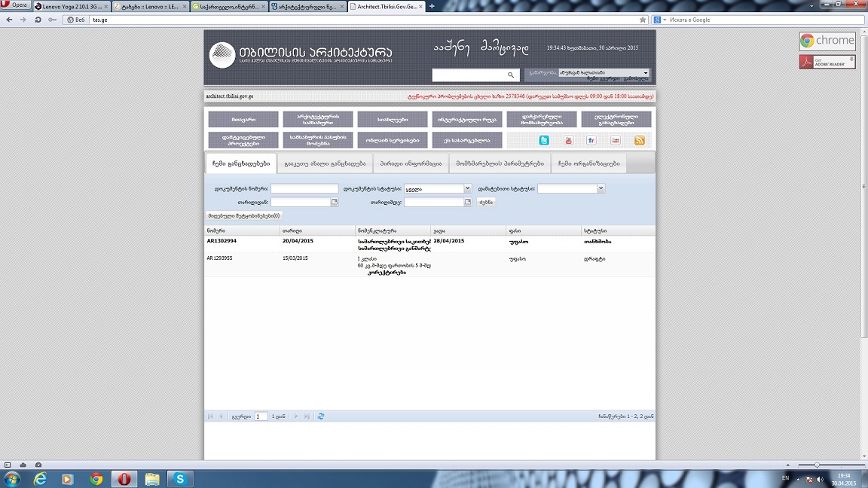This screenshot has height=488, width=868.
Task: Click the Tbilisi Architecture round logo
Action: pos(222,56)
